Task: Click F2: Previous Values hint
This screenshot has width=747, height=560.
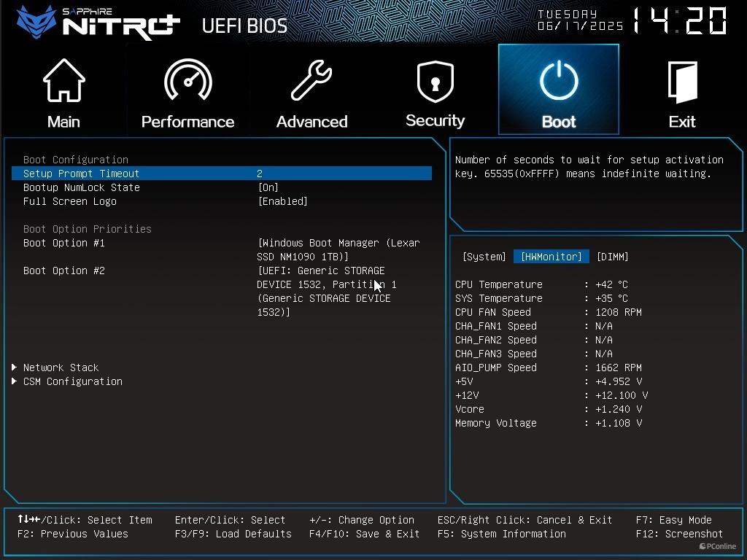Action: (x=73, y=534)
